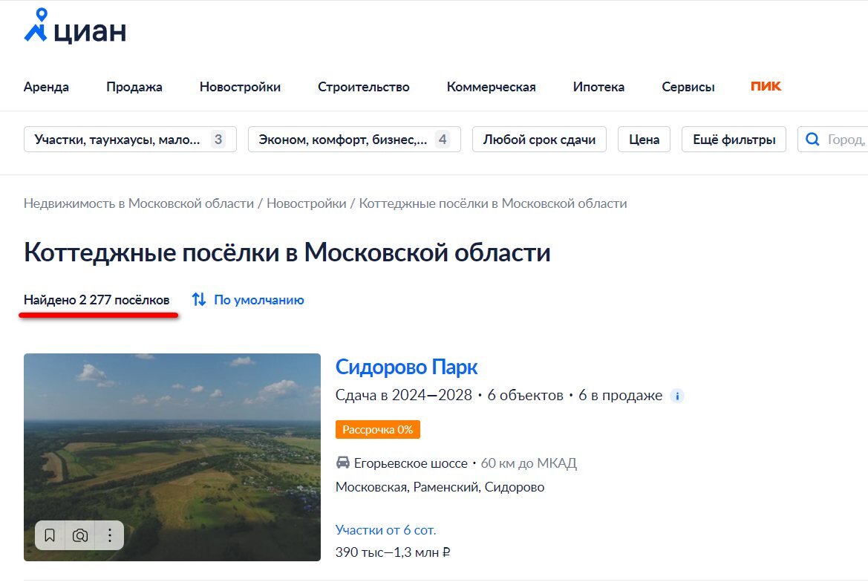868x588 pixels.
Task: Open Сидорово Парк listing title
Action: click(406, 367)
